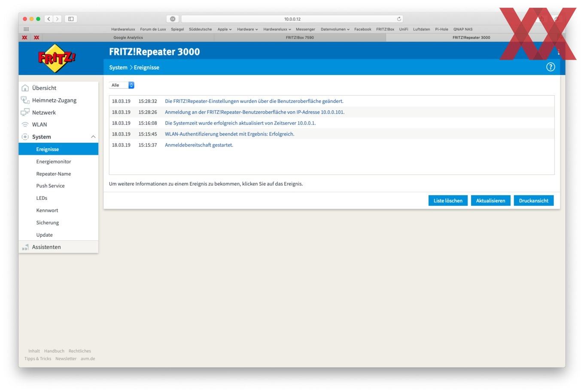Go forward with Safari's forward arrow

(58, 19)
